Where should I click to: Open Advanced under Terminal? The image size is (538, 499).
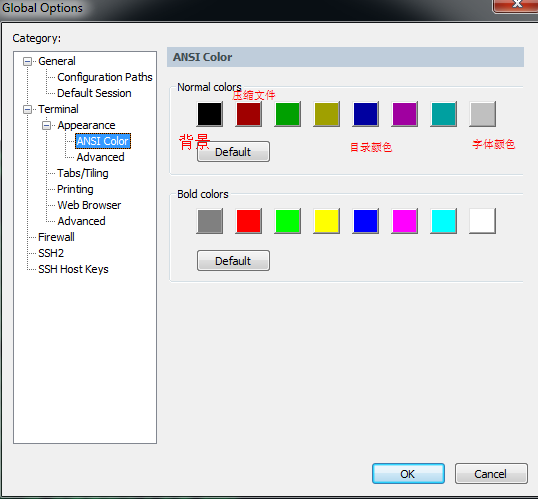click(81, 221)
